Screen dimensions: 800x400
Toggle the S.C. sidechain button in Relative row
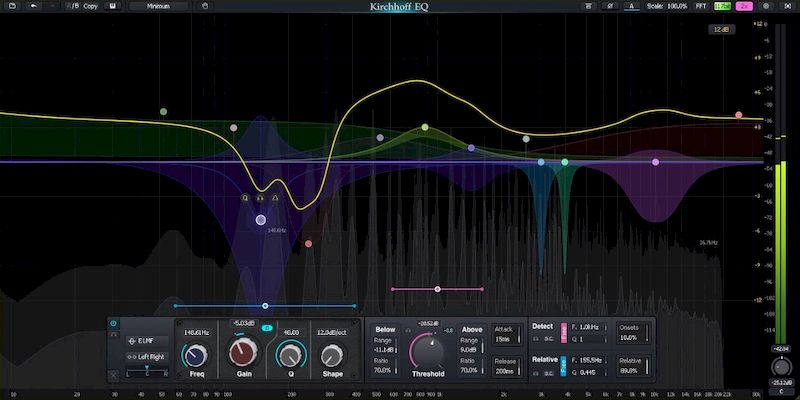point(549,373)
